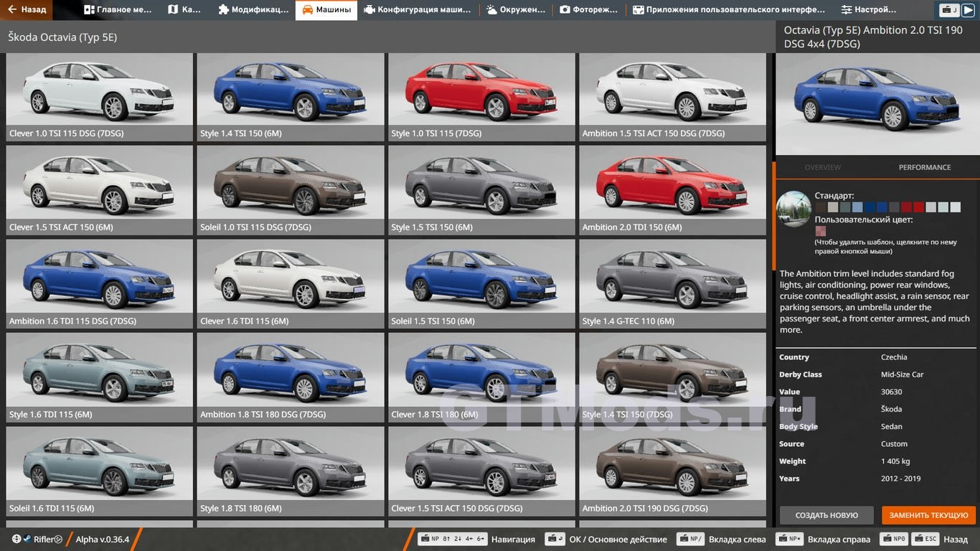This screenshot has height=551, width=980.
Task: Switch to the OVERVIEW tab
Action: click(x=822, y=167)
